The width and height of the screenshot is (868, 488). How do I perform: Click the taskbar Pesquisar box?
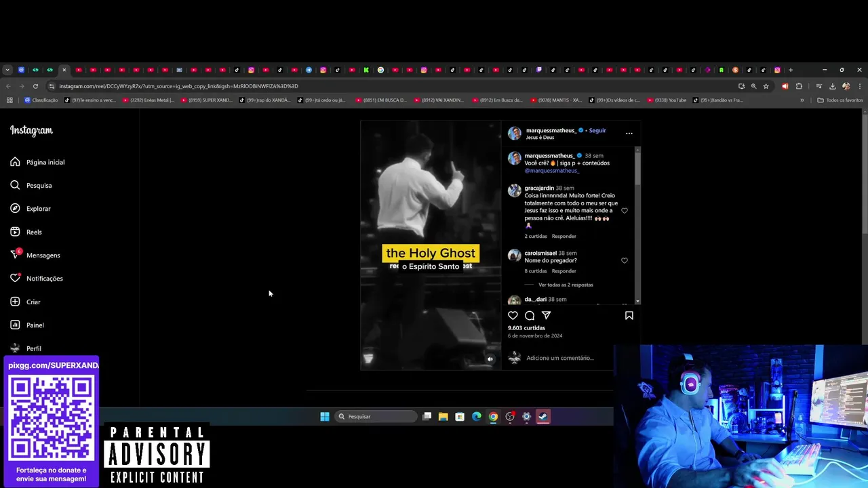click(374, 416)
